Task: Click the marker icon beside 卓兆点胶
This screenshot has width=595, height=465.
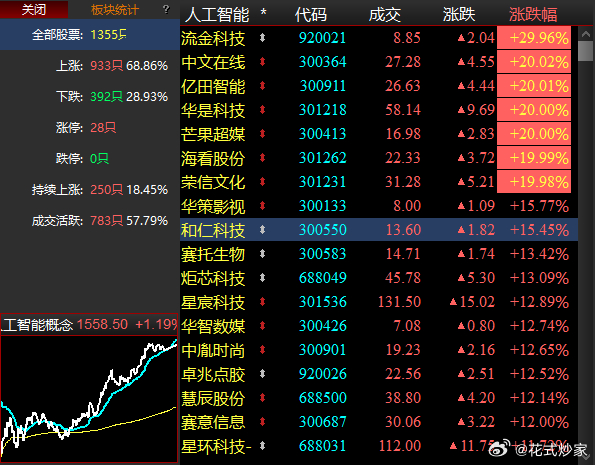Action: [262, 374]
